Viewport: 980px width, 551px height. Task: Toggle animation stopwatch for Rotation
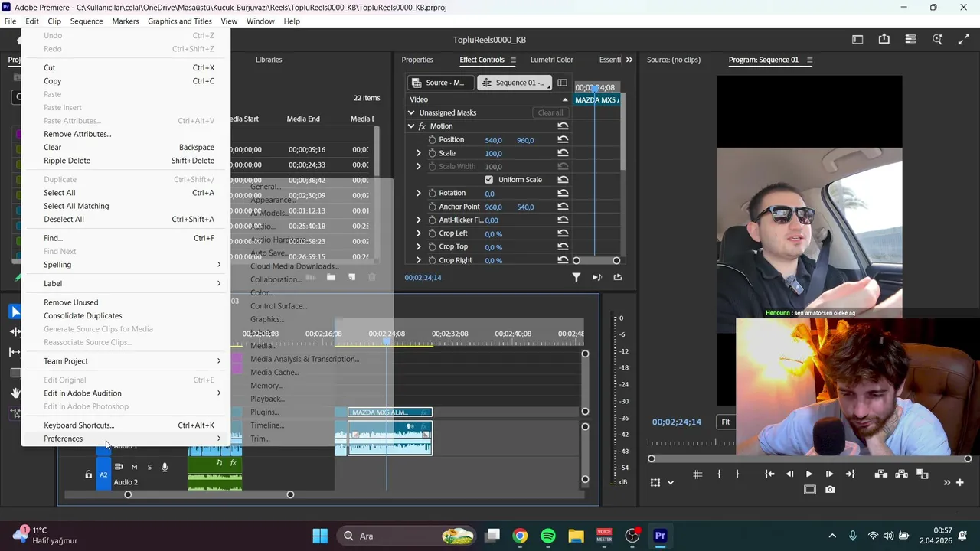pyautogui.click(x=432, y=194)
